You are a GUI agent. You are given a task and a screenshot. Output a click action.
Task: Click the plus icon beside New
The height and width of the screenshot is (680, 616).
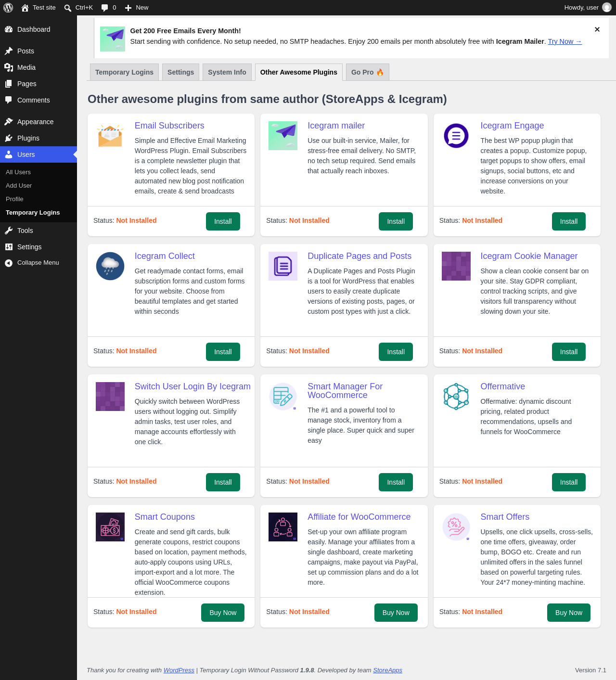(128, 8)
